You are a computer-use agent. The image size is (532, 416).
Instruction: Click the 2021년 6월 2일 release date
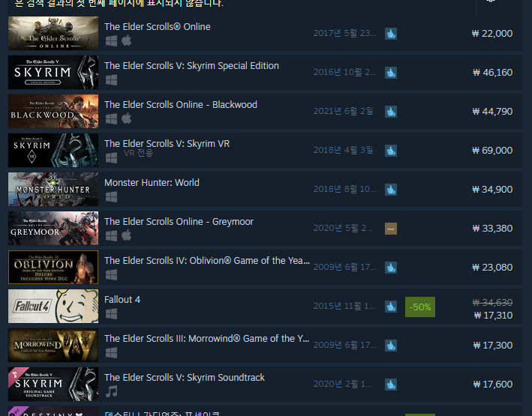(343, 111)
